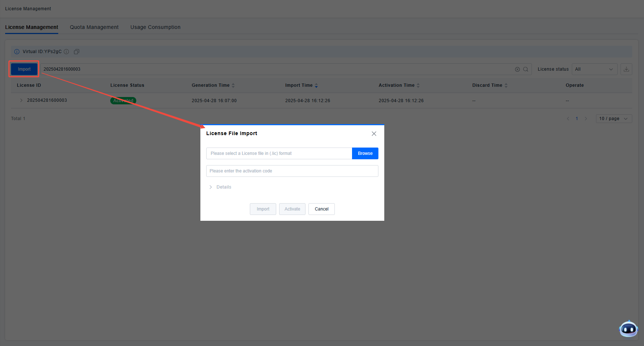Viewport: 644px width, 346px height.
Task: Sort by Import Time column
Action: [316, 85]
